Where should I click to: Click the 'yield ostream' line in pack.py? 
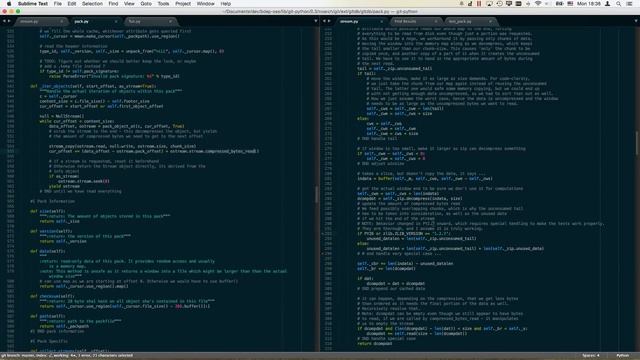(x=64, y=186)
